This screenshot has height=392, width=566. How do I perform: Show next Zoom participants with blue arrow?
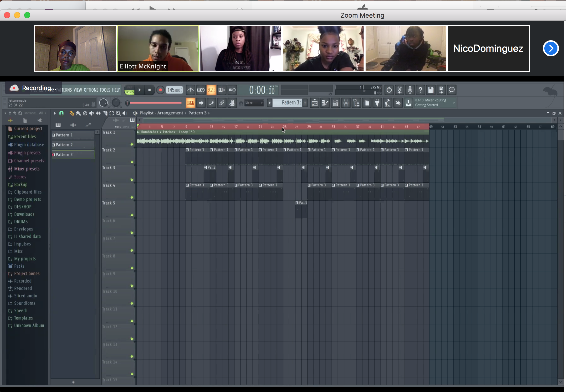click(x=550, y=48)
